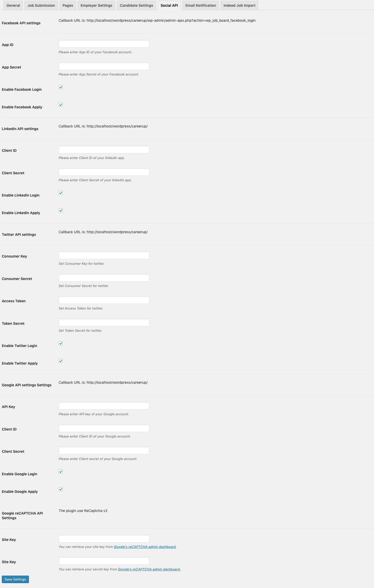Go to Indeed Job Import tab
This screenshot has width=374, height=588.
pos(239,5)
